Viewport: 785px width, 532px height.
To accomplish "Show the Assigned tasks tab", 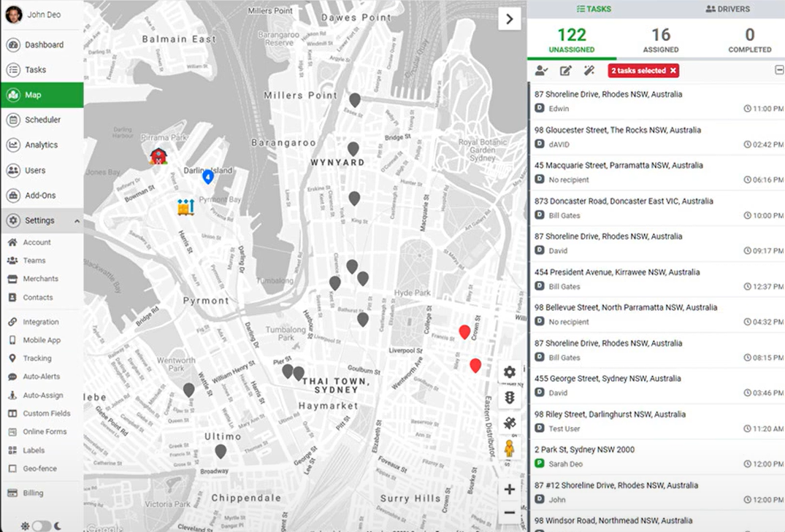I will click(661, 40).
